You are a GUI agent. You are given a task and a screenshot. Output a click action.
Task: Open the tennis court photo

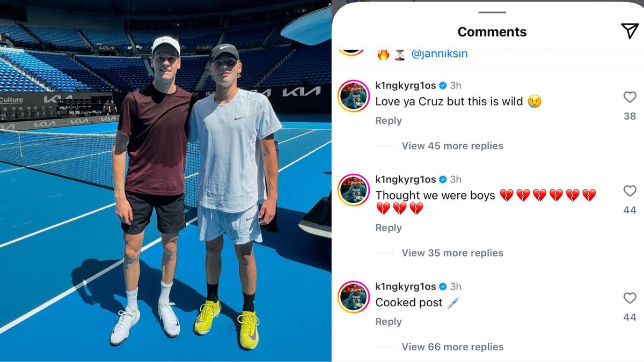pyautogui.click(x=165, y=181)
